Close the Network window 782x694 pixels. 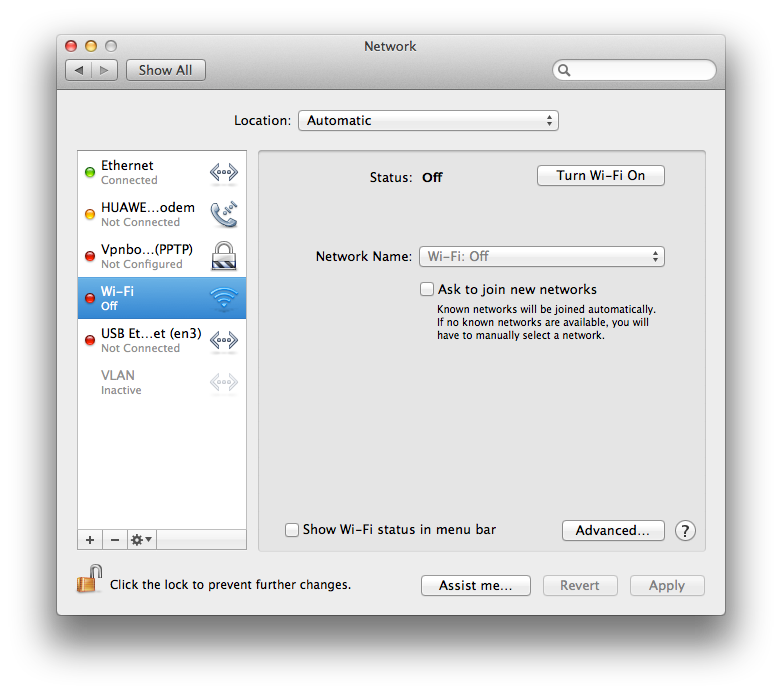click(x=71, y=46)
